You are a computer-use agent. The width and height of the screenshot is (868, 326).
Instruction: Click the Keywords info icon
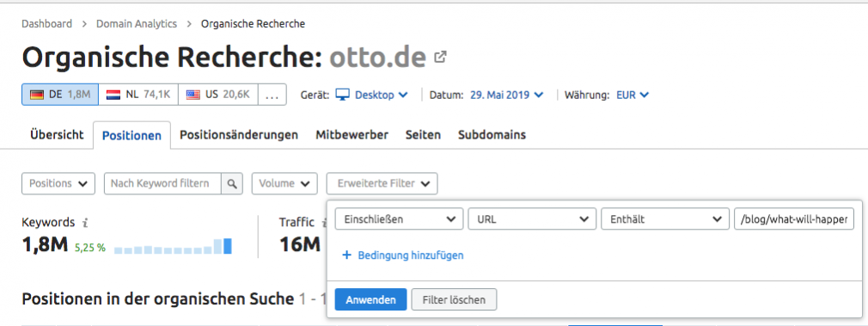click(x=85, y=223)
